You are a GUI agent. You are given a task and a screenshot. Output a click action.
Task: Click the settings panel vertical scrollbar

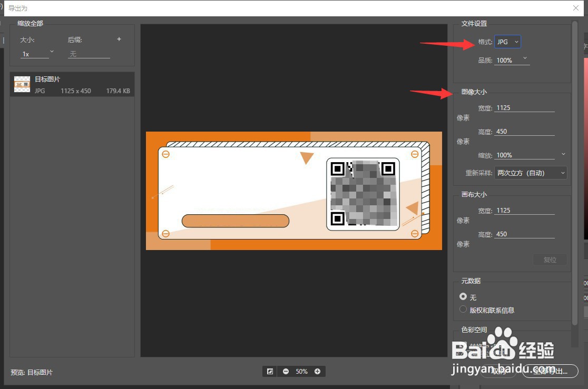tap(574, 172)
